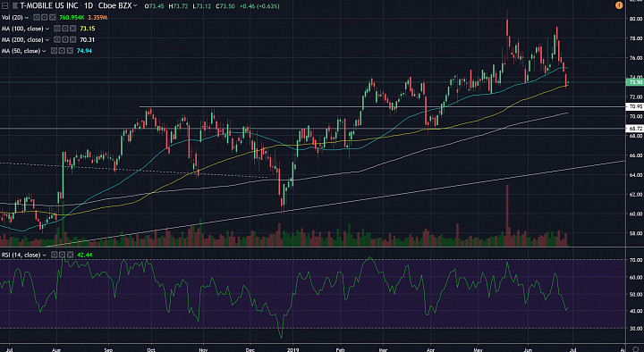Open the dropdown arrow after Cboe BZX
This screenshot has height=352, width=644.
pyautogui.click(x=135, y=6)
